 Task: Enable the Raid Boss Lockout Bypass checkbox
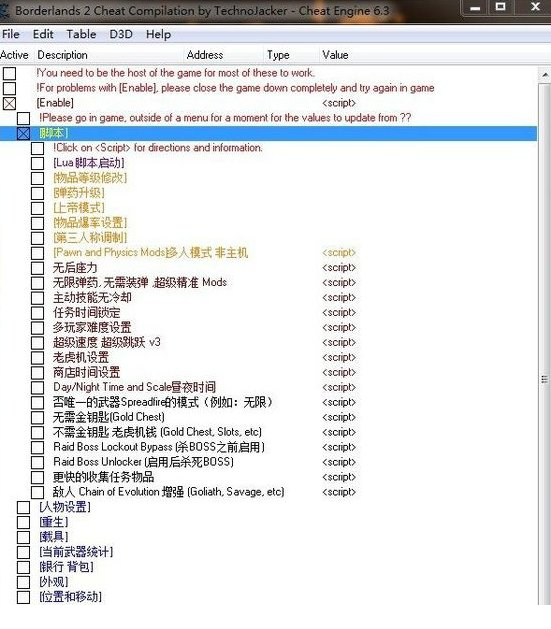pos(37,448)
